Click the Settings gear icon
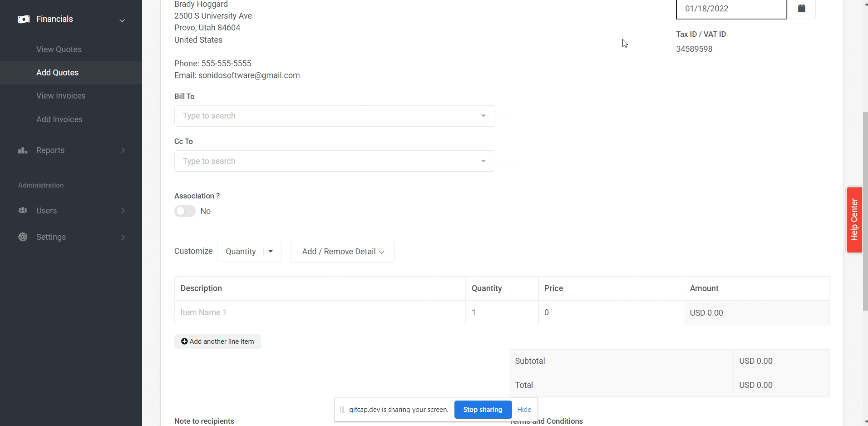Viewport: 868px width, 426px height. click(23, 237)
